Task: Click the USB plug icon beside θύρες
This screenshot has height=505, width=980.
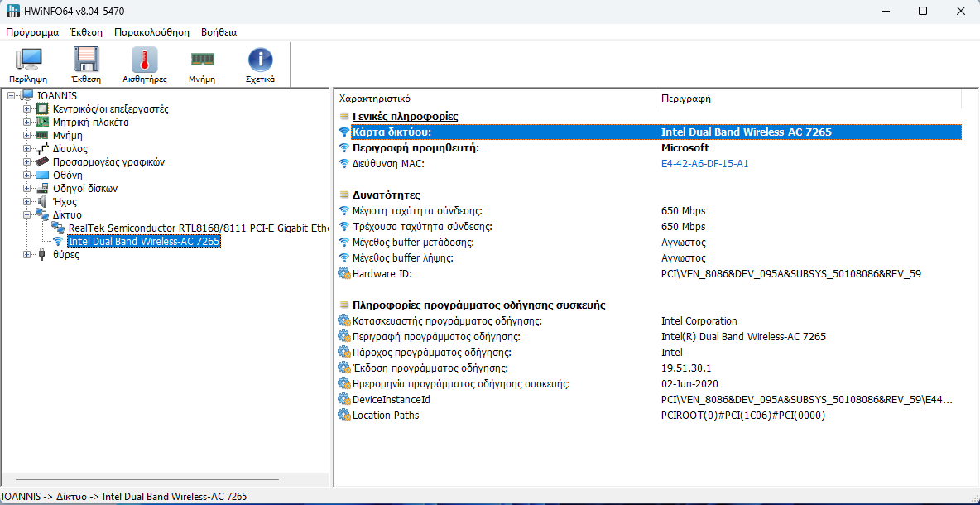Action: pos(42,254)
